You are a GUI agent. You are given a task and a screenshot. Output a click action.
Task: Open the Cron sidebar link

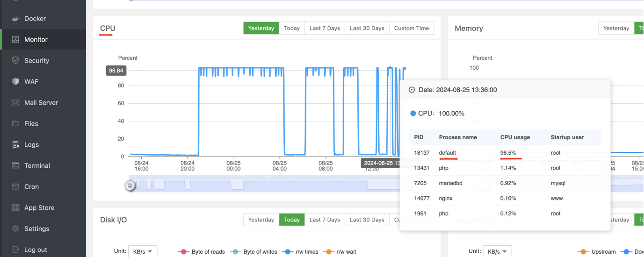pos(31,187)
